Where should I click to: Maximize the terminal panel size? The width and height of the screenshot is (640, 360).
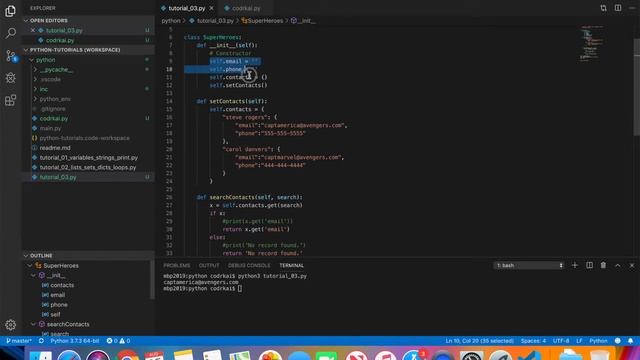point(618,265)
